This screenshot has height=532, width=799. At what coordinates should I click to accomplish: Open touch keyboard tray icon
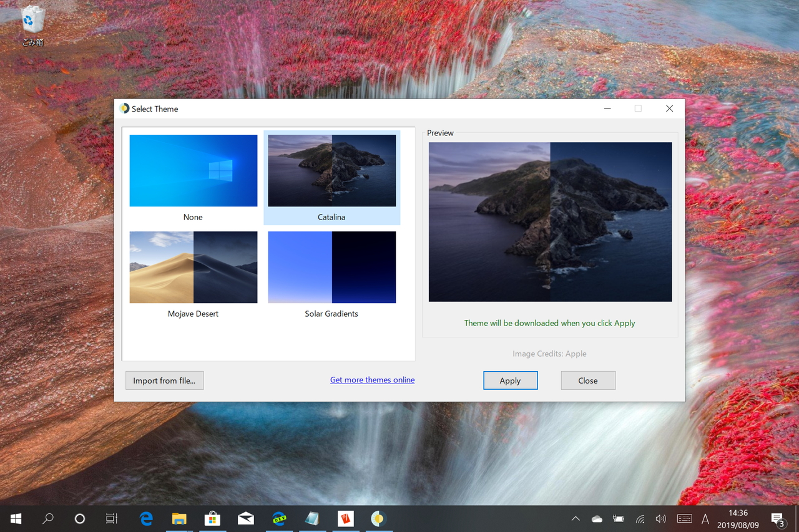pyautogui.click(x=684, y=518)
